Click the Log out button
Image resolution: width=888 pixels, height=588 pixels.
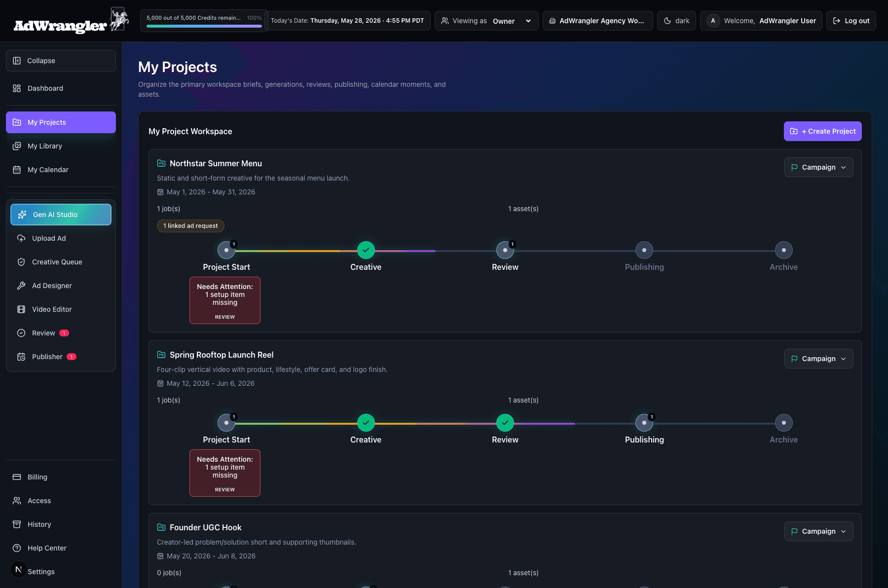click(851, 21)
